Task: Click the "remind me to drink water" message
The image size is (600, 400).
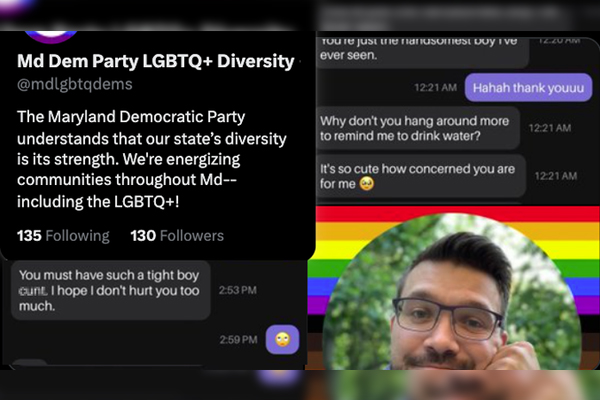Action: [418, 128]
